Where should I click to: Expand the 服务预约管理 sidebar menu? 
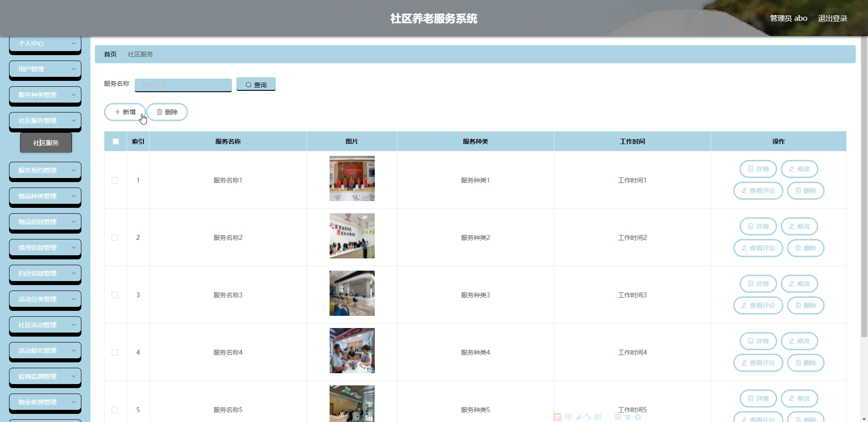45,170
